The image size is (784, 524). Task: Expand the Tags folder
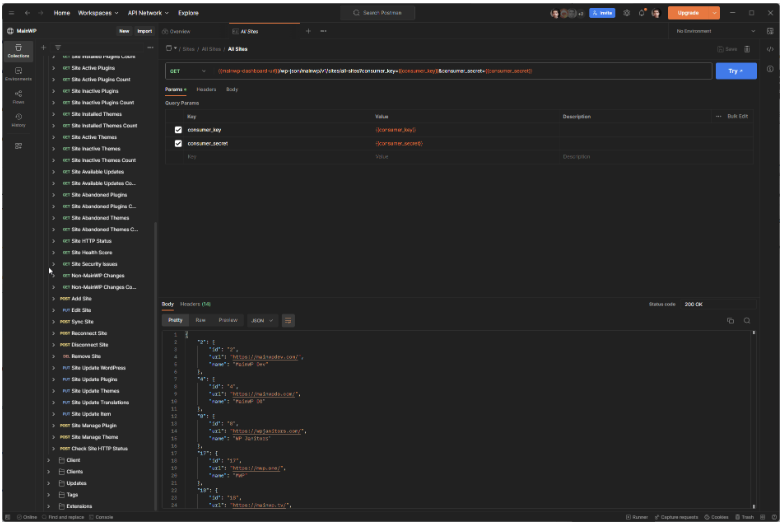(x=48, y=494)
